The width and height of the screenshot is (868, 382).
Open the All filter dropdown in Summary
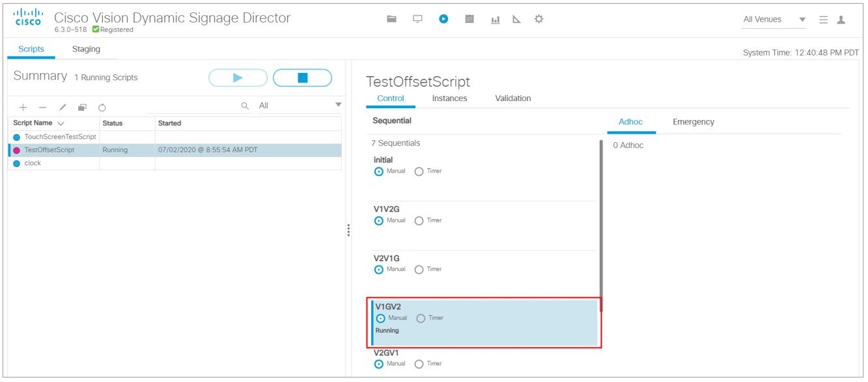(x=300, y=105)
